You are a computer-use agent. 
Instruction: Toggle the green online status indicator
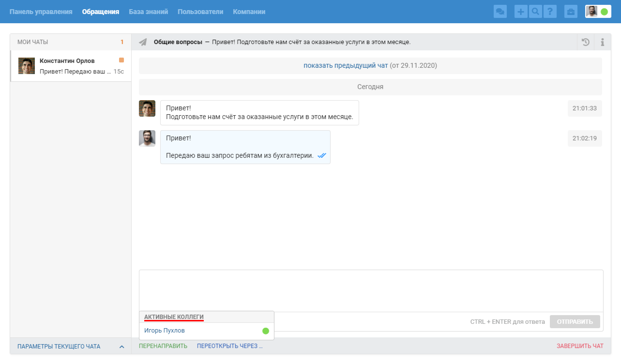(x=604, y=12)
